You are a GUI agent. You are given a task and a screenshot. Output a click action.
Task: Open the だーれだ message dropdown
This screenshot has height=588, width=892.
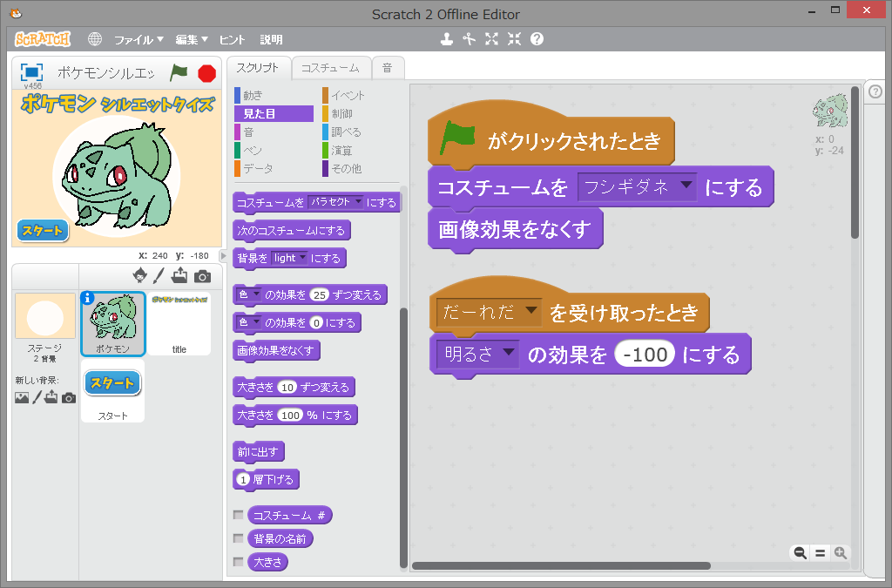[x=490, y=312]
